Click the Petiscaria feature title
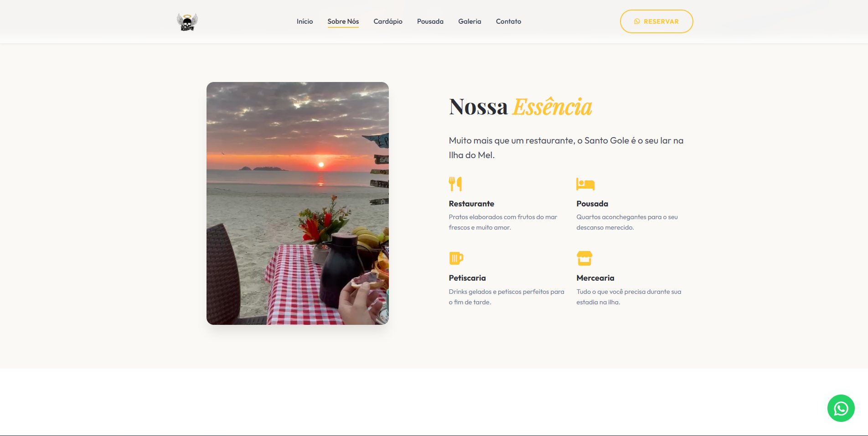This screenshot has height=436, width=868. pyautogui.click(x=467, y=278)
